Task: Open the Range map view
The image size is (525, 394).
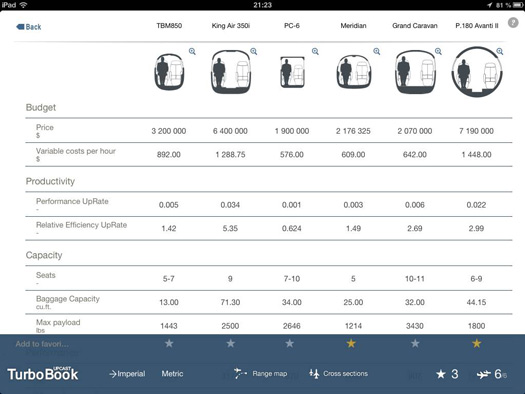Action: click(260, 374)
